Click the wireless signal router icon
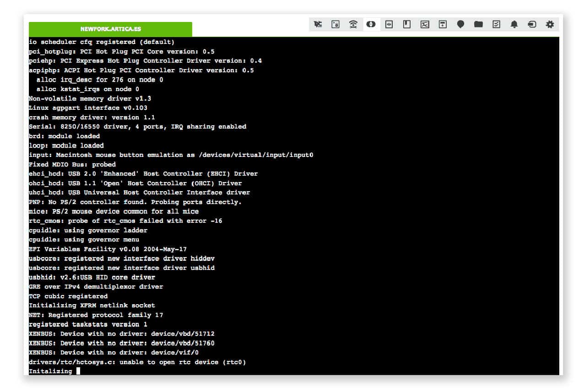 [x=353, y=24]
